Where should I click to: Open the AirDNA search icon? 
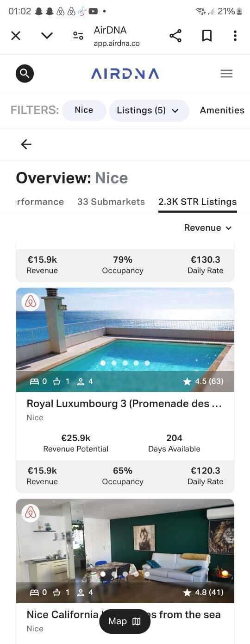25,74
